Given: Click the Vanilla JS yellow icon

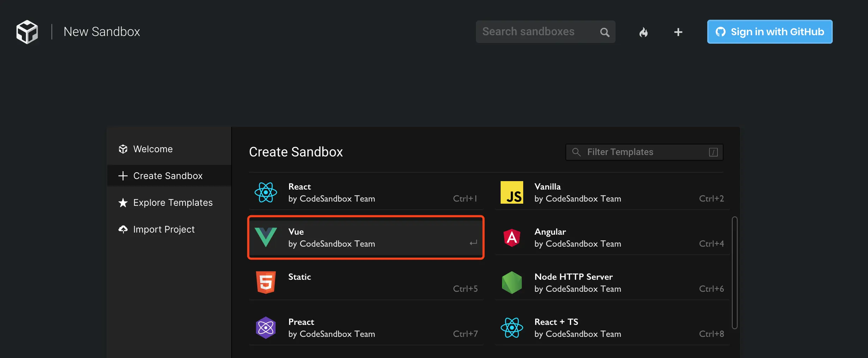Looking at the screenshot, I should click(x=512, y=192).
